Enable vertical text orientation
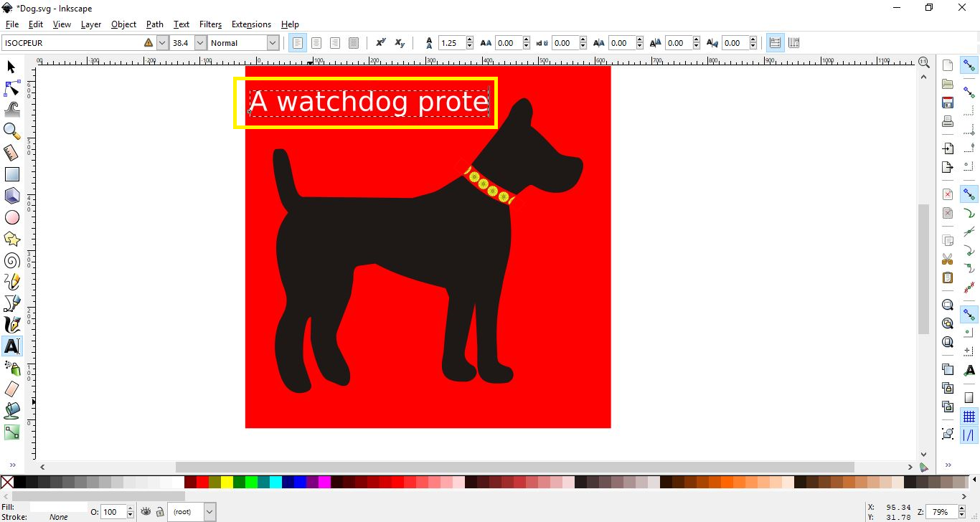The height and width of the screenshot is (522, 980). (793, 42)
